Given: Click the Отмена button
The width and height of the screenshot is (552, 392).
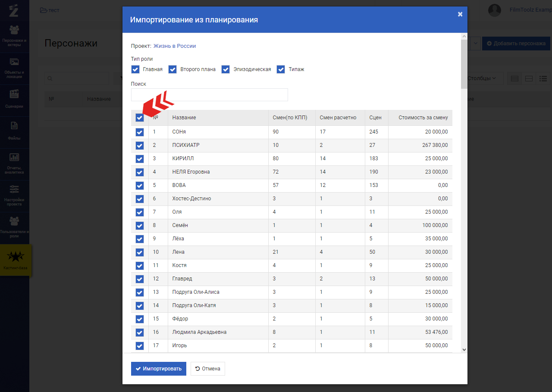Looking at the screenshot, I should coord(208,369).
